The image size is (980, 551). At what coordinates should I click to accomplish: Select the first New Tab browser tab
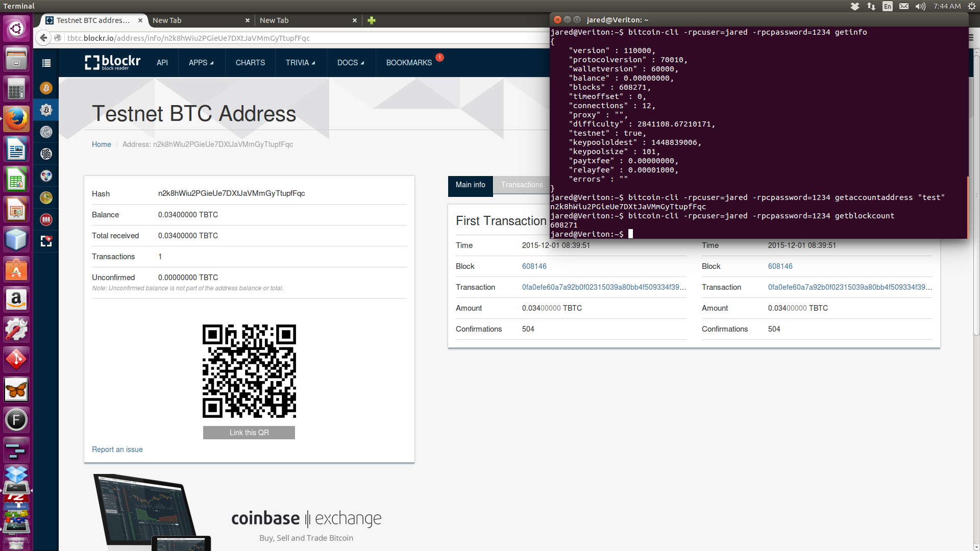pyautogui.click(x=199, y=20)
